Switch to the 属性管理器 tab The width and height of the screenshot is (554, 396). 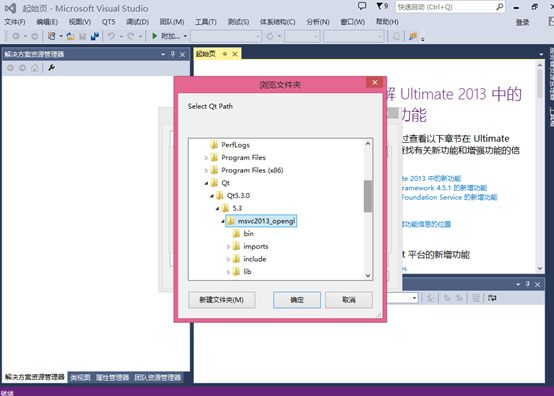click(x=112, y=378)
